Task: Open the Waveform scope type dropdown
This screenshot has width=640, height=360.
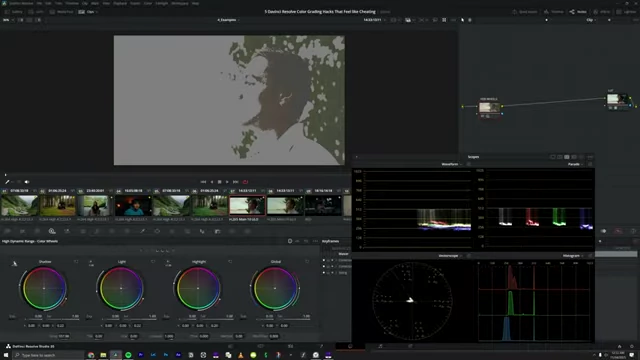Action: pyautogui.click(x=451, y=164)
